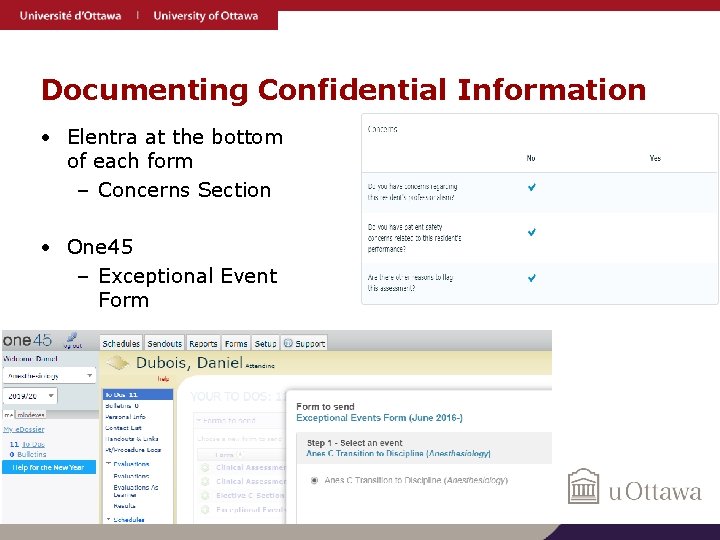This screenshot has width=720, height=540.
Task: Toggle the No checkmark for patient safety concerns
Action: click(x=532, y=232)
